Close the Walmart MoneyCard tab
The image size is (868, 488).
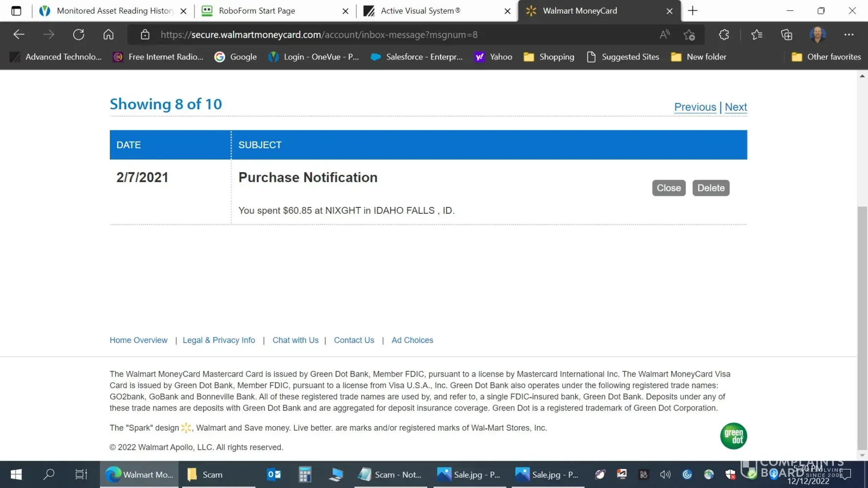click(670, 11)
